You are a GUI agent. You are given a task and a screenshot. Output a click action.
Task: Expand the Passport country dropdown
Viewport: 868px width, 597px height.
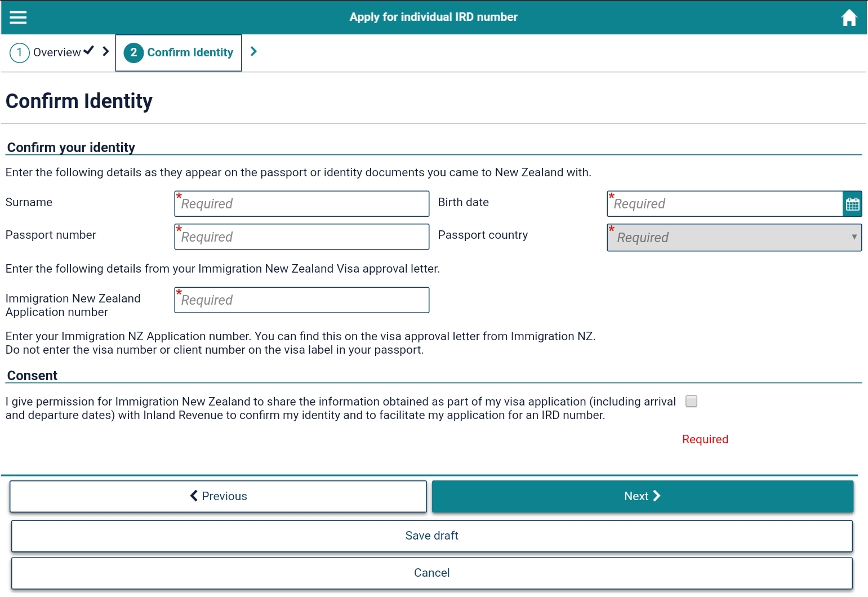coord(734,238)
